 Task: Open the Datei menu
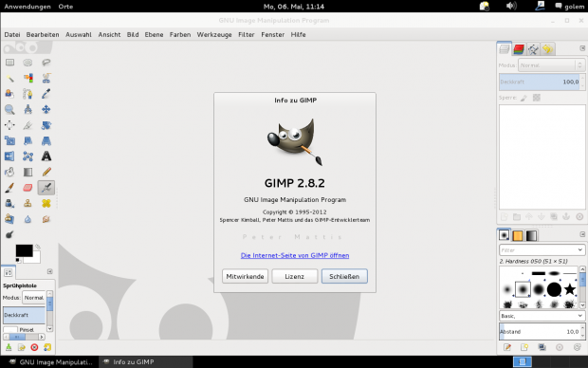[x=12, y=34]
